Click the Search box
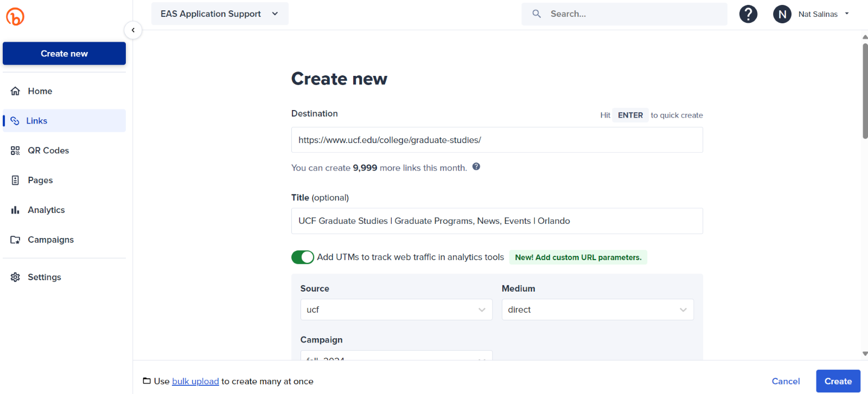This screenshot has height=394, width=868. 624,14
